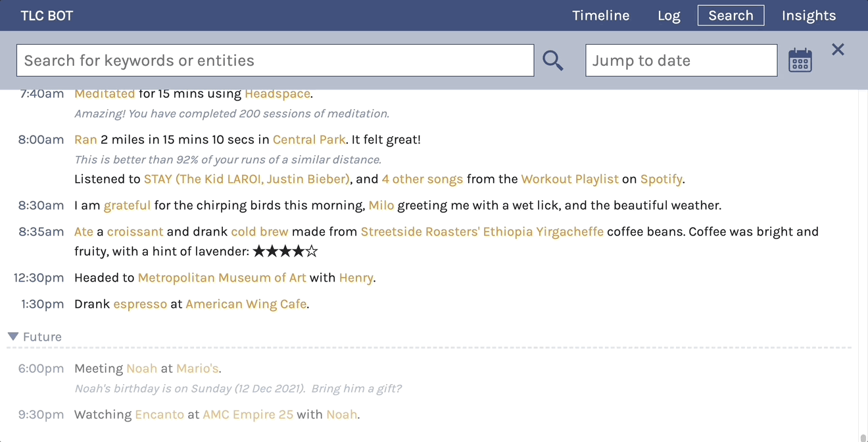This screenshot has height=442, width=868.
Task: Click the 6:00pm timestamp
Action: pos(41,368)
